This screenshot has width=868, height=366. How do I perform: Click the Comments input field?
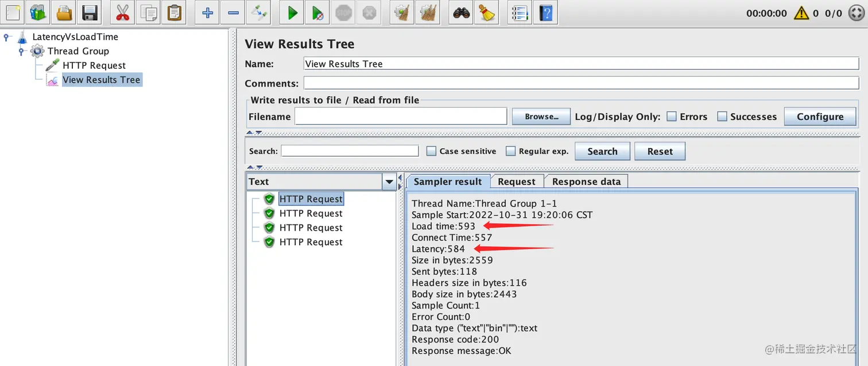pyautogui.click(x=581, y=83)
